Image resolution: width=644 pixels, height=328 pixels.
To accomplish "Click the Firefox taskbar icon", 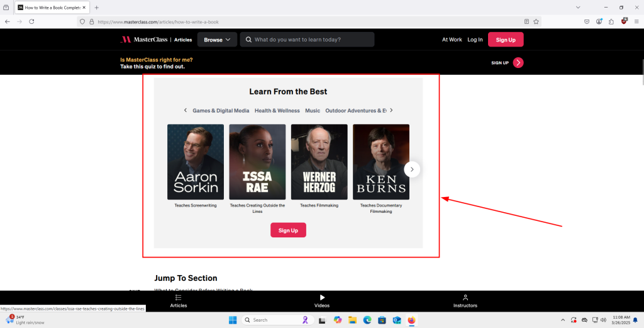I will [411, 320].
